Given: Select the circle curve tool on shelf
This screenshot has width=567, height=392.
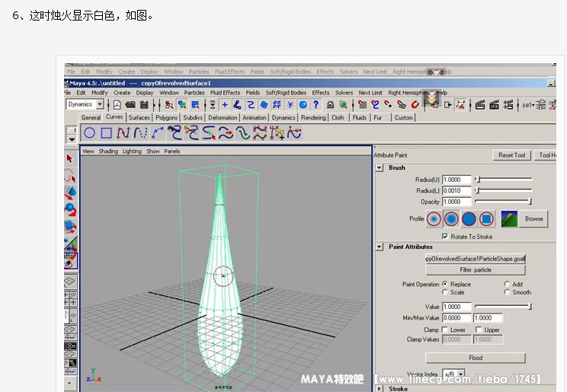Looking at the screenshot, I should (x=90, y=133).
